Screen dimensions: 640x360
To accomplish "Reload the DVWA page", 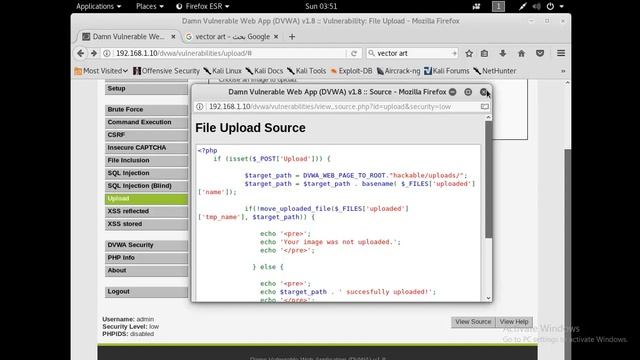I will tap(354, 53).
